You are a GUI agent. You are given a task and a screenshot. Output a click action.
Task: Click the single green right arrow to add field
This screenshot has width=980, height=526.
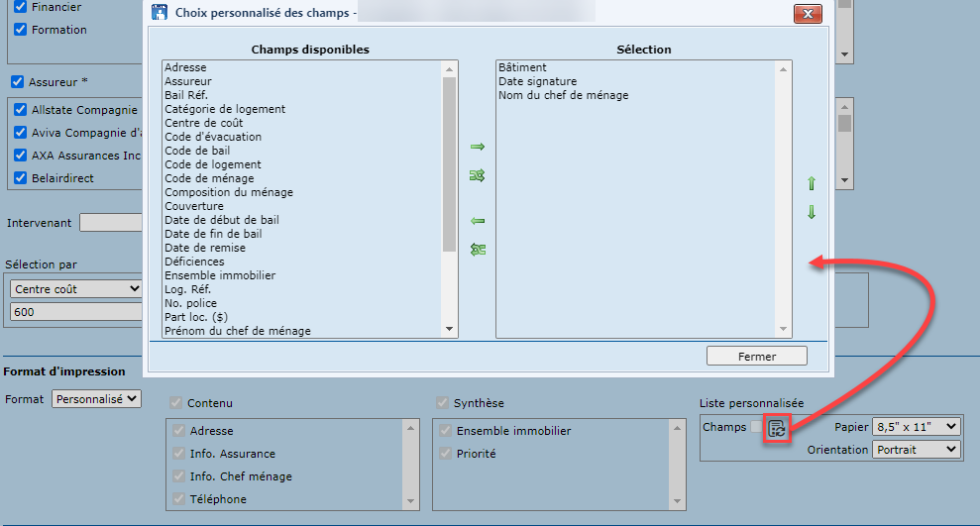point(478,147)
